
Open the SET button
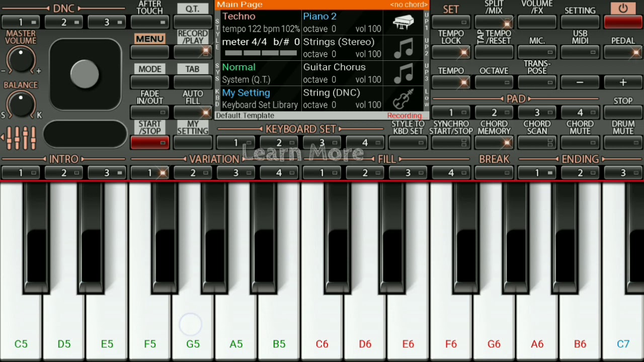pos(451,22)
